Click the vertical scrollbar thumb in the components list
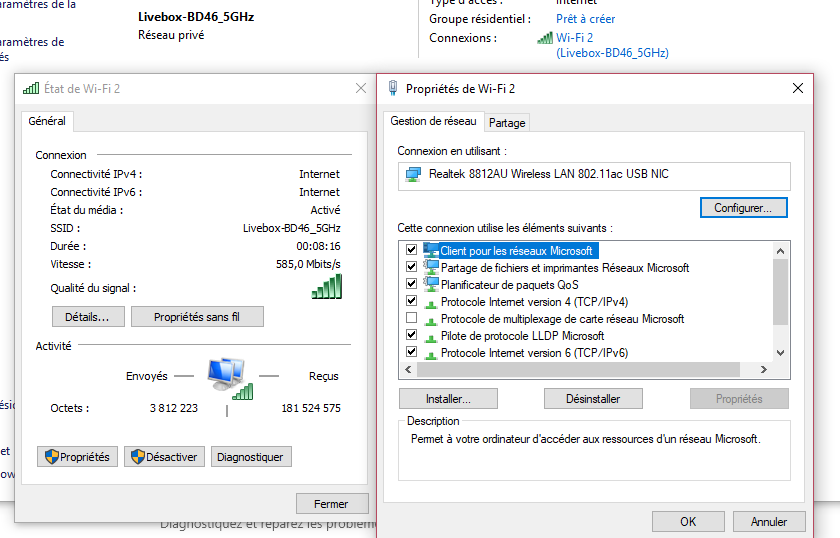840x538 pixels. pyautogui.click(x=781, y=292)
